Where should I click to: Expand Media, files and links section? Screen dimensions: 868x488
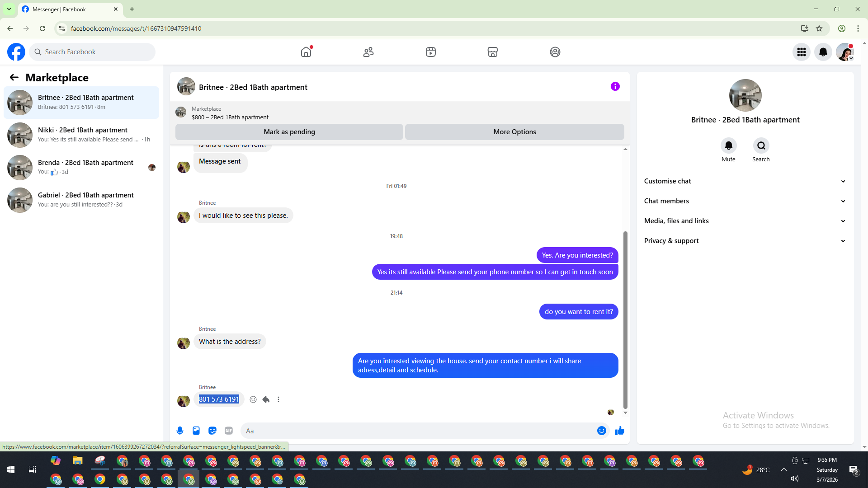coord(745,221)
